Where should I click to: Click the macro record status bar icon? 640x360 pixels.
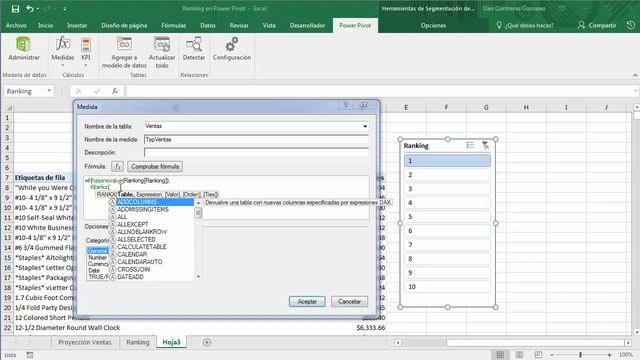pyautogui.click(x=30, y=355)
